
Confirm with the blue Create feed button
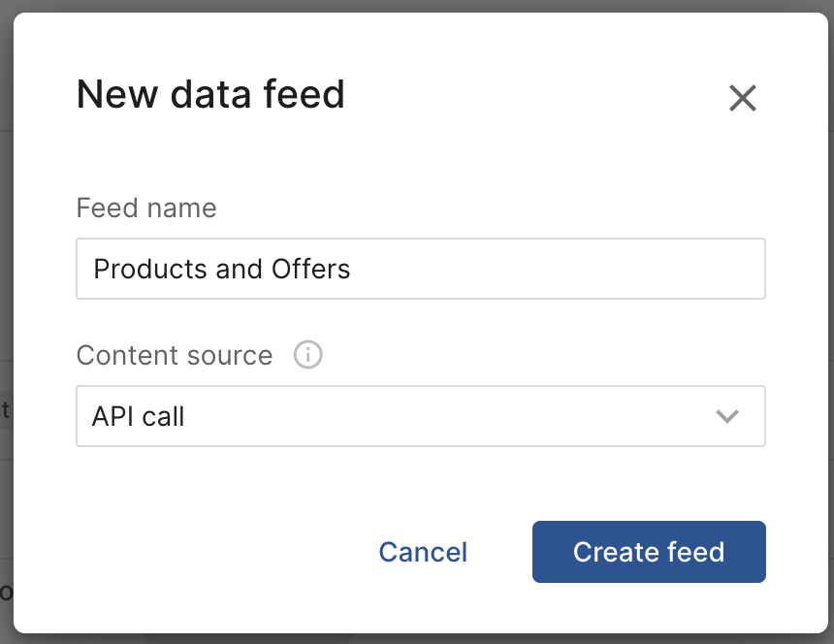click(649, 552)
